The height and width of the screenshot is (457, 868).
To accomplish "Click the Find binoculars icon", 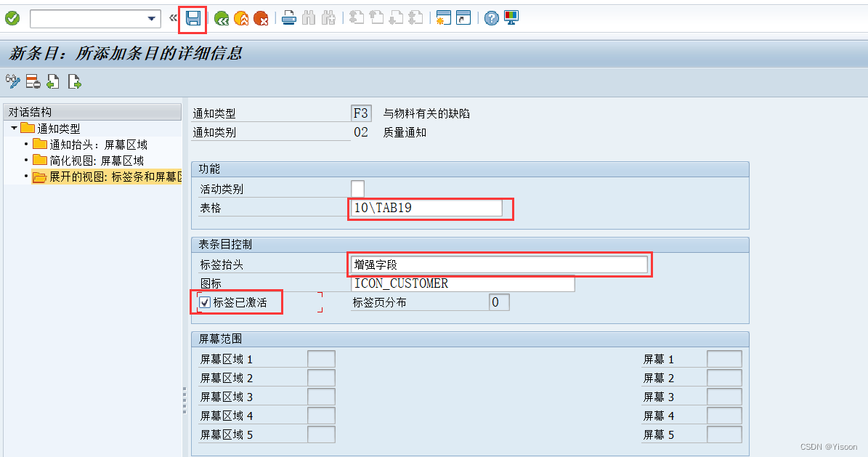I will (308, 19).
